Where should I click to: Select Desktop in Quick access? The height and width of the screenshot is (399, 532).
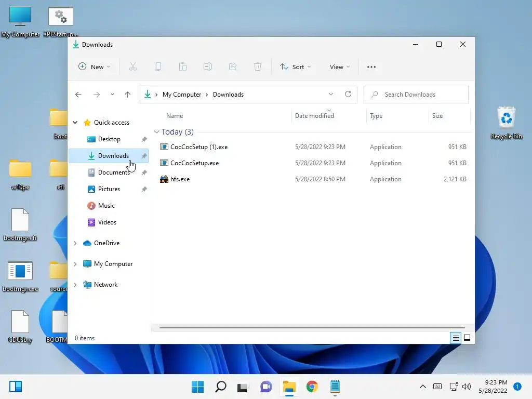click(109, 139)
